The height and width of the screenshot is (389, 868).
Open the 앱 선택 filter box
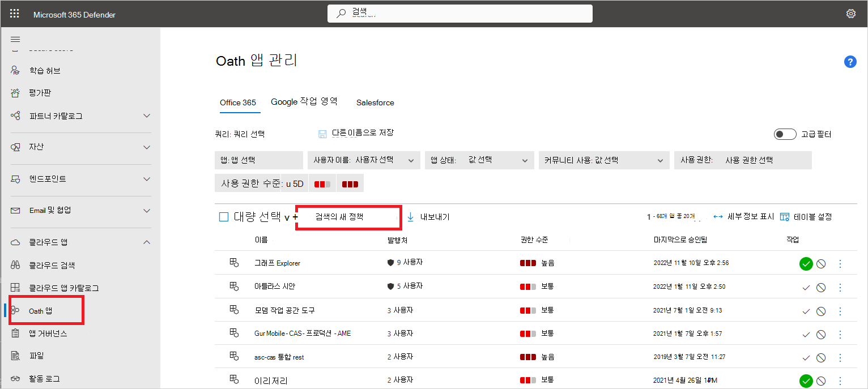[259, 160]
